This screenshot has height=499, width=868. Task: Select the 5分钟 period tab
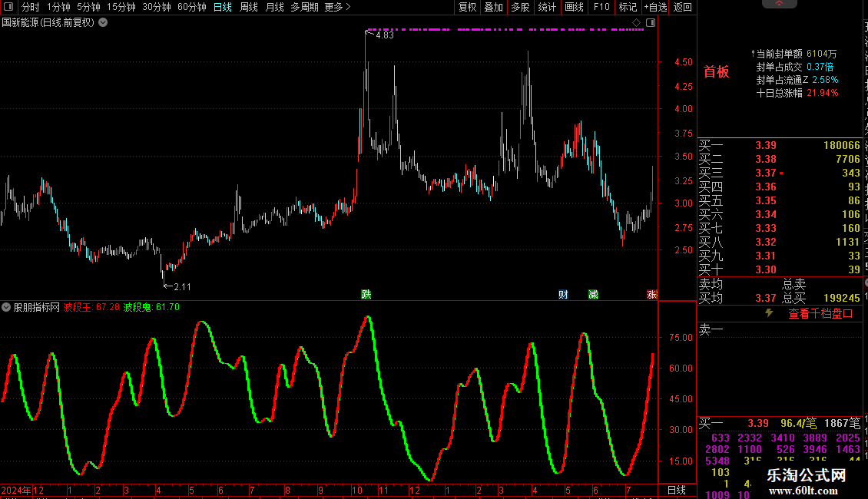(x=88, y=7)
